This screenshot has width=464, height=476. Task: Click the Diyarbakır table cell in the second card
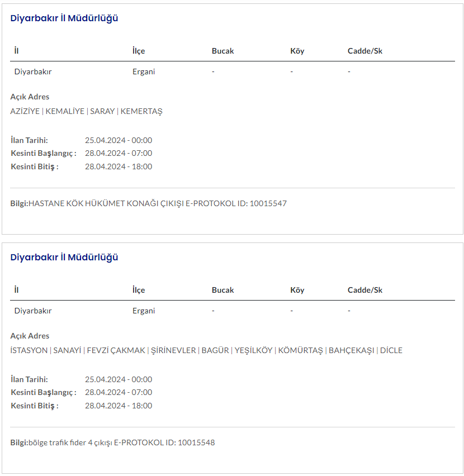(x=33, y=311)
